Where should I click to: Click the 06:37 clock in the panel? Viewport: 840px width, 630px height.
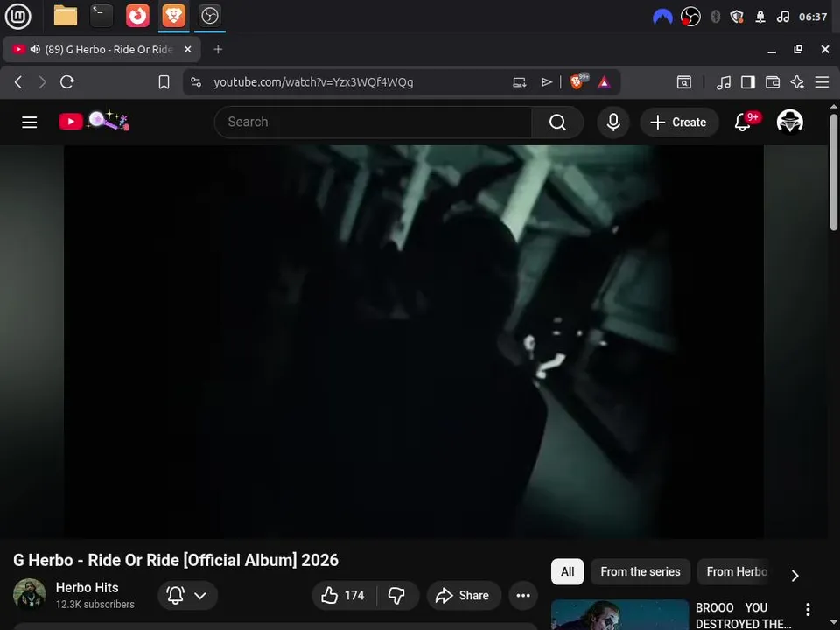[x=813, y=17]
